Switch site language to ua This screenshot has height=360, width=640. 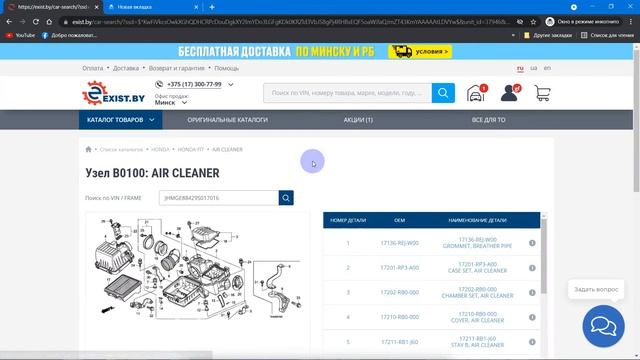point(533,68)
